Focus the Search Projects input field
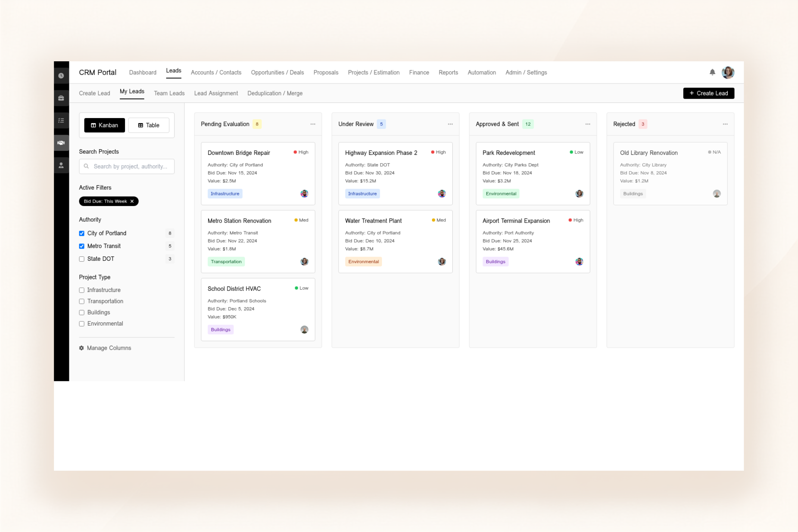The width and height of the screenshot is (798, 532). pos(127,167)
